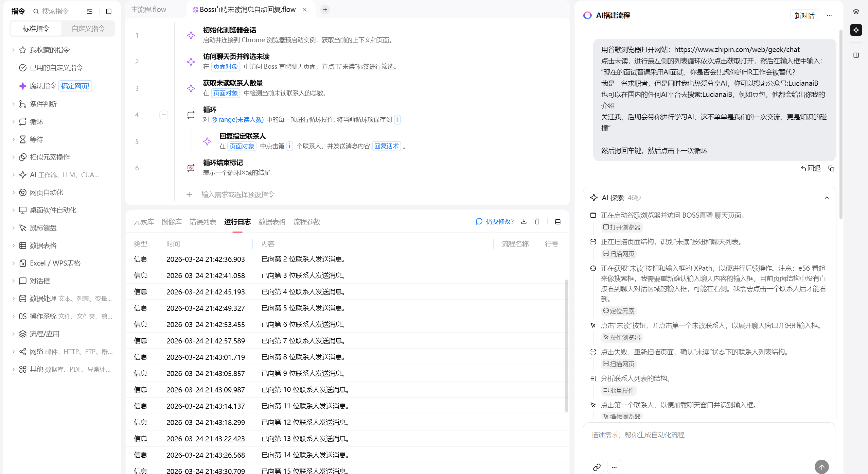Image resolution: width=868 pixels, height=474 pixels.
Task: Switch to the 主流程.flow tab
Action: click(x=149, y=10)
